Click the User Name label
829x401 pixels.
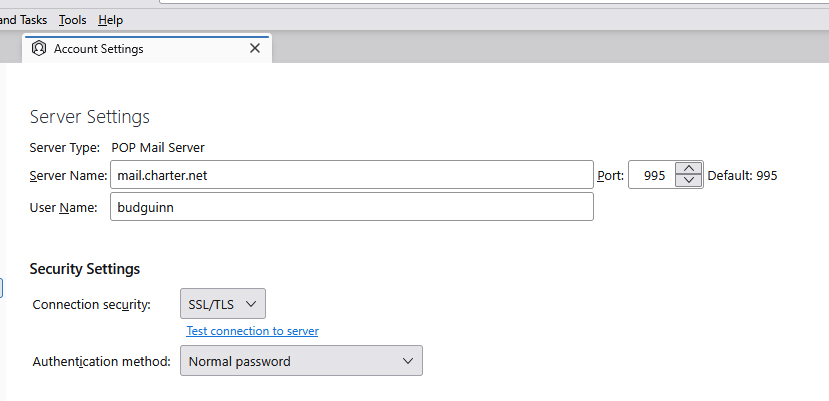pos(63,207)
